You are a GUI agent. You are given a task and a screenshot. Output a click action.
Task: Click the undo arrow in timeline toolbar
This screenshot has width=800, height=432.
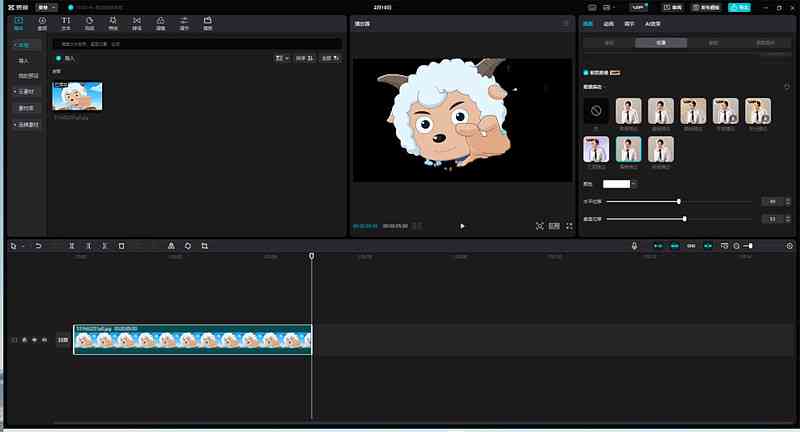pyautogui.click(x=38, y=246)
